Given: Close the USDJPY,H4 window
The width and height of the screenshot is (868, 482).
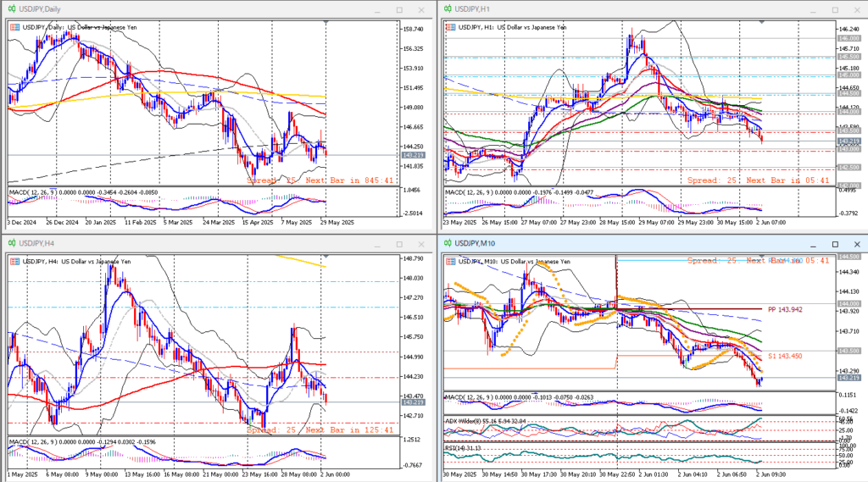Looking at the screenshot, I should [x=421, y=244].
